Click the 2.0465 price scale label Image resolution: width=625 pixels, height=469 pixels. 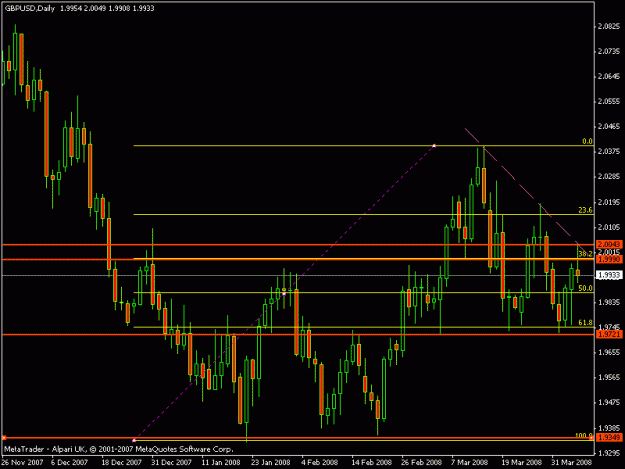click(609, 126)
